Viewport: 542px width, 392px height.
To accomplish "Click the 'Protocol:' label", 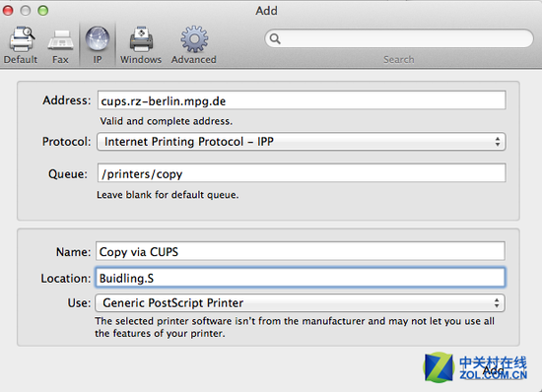I will 66,142.
